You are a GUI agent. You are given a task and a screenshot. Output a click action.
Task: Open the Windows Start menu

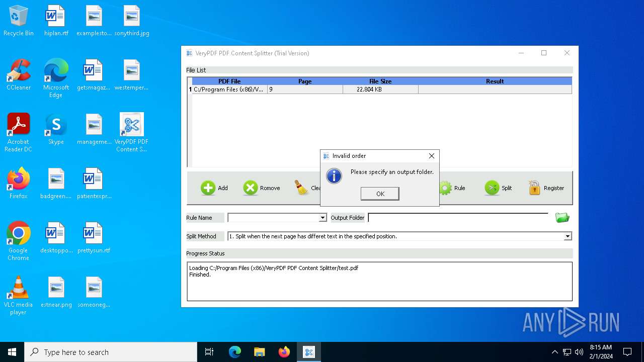(12, 352)
